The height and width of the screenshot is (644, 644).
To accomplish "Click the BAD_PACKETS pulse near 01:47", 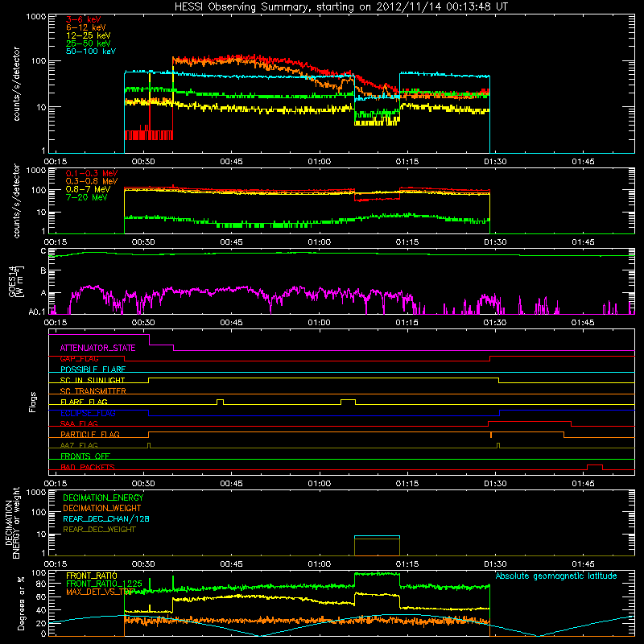I will pos(595,467).
